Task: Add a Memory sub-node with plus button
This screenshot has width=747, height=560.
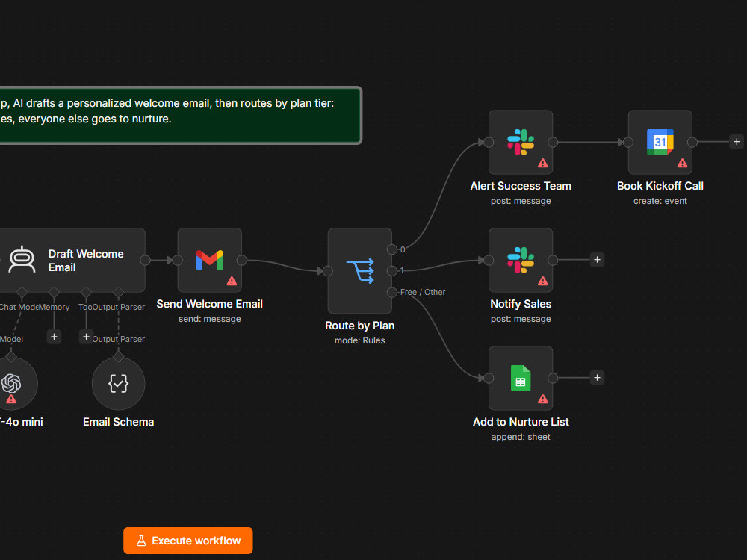Action: click(54, 337)
